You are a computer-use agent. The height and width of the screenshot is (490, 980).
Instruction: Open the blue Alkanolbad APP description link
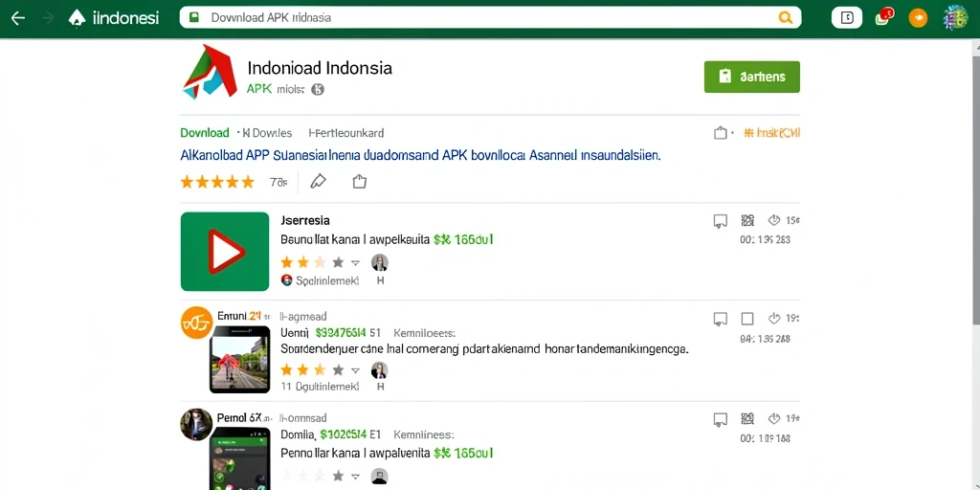pos(420,154)
